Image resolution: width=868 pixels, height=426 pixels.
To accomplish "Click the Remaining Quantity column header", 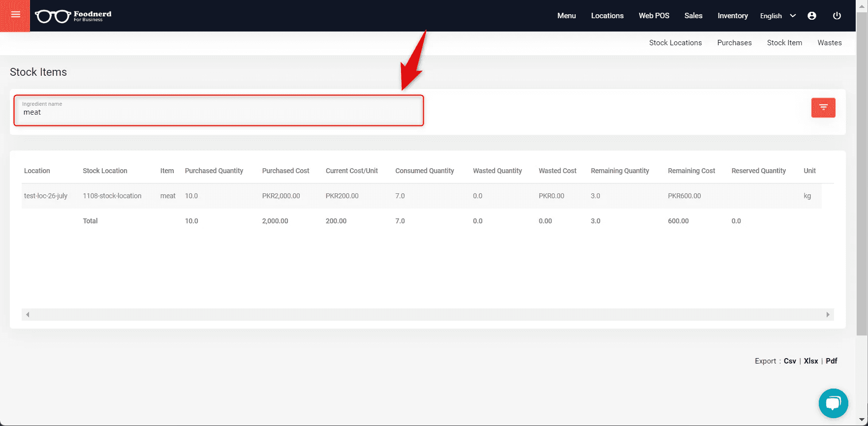I will click(x=620, y=171).
